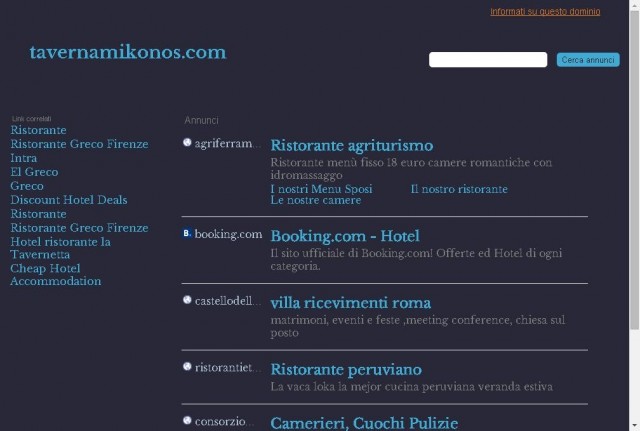Open Informati su questo dominio link
640x431 pixels.
(x=545, y=11)
